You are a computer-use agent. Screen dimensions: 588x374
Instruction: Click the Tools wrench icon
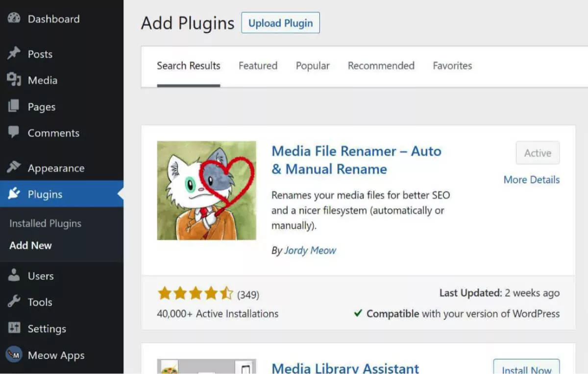(14, 302)
